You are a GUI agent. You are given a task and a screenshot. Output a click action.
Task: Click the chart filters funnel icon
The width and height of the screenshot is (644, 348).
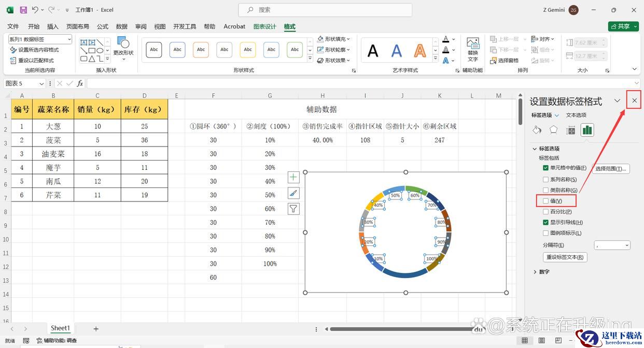point(293,209)
